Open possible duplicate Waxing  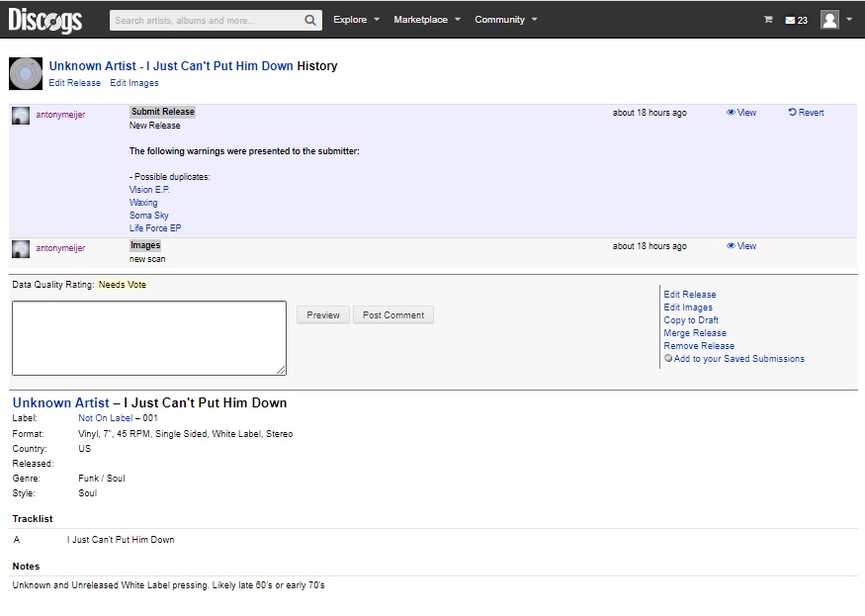tap(143, 203)
